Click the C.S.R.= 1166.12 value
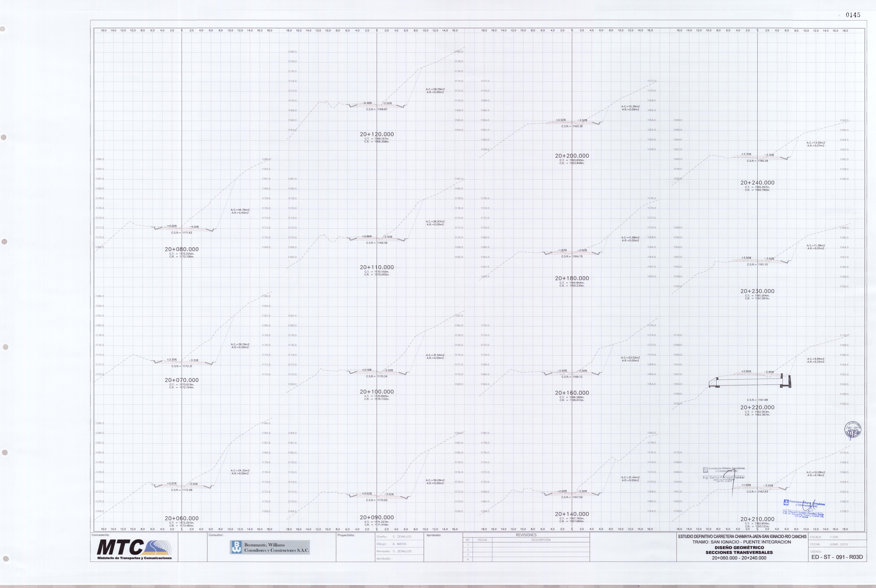Viewport: 876px width, 588px height. [572, 377]
